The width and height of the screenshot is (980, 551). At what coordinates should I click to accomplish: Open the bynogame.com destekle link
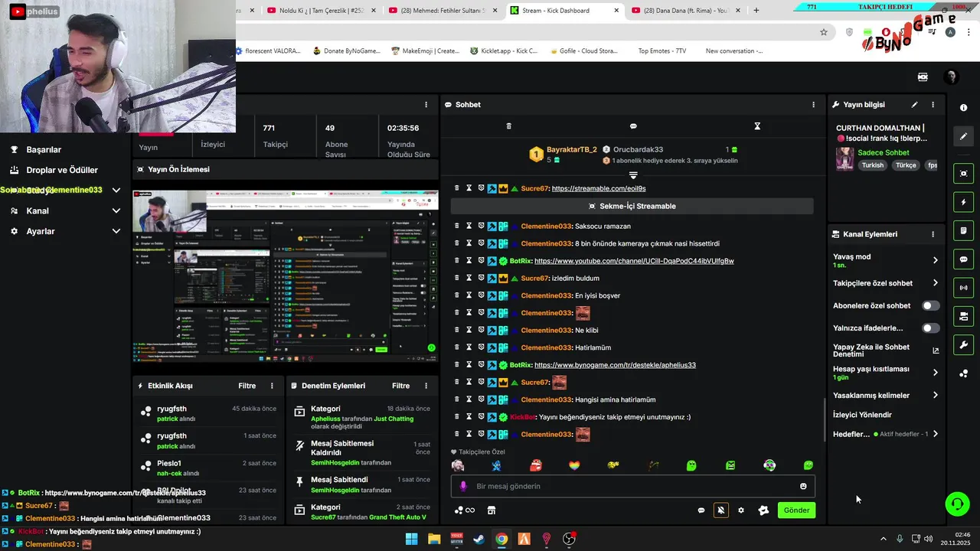(x=615, y=365)
